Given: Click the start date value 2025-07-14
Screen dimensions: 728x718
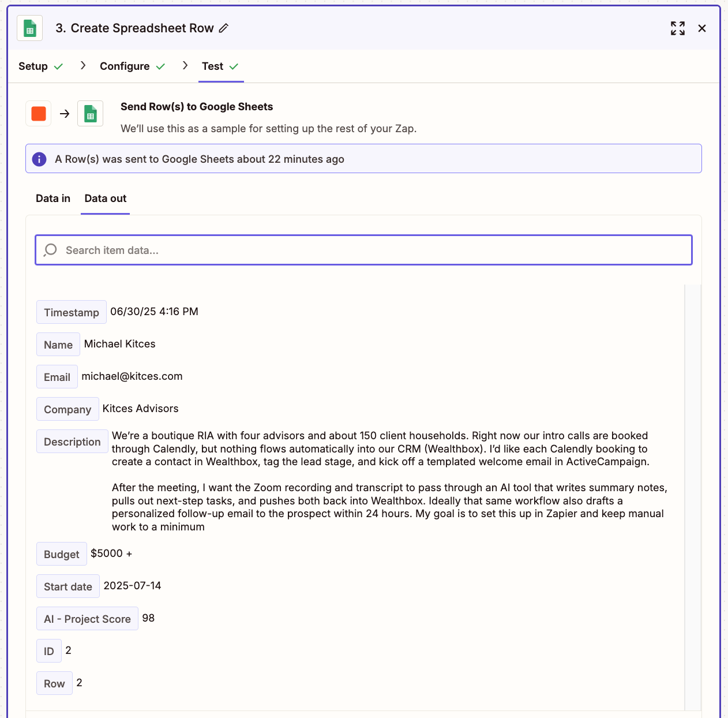Looking at the screenshot, I should pyautogui.click(x=132, y=586).
